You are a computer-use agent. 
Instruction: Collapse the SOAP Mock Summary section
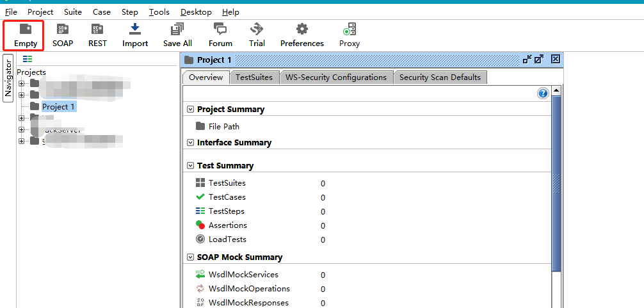tap(190, 257)
